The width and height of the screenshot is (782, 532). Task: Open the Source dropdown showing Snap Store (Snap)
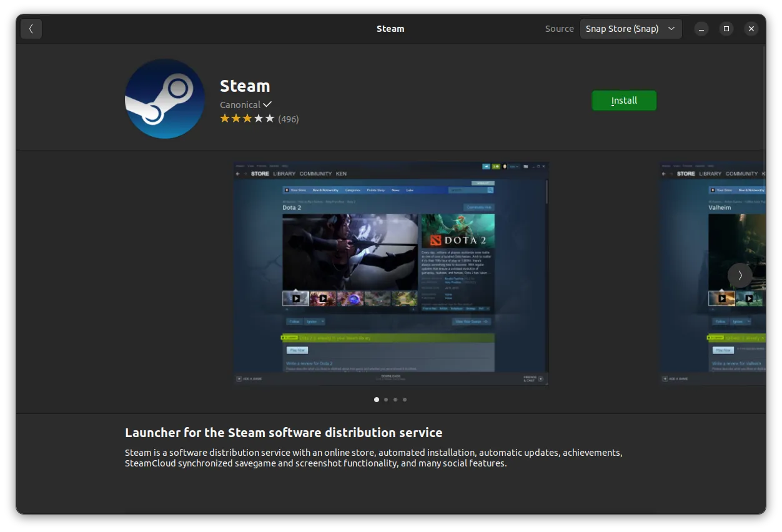click(x=630, y=29)
